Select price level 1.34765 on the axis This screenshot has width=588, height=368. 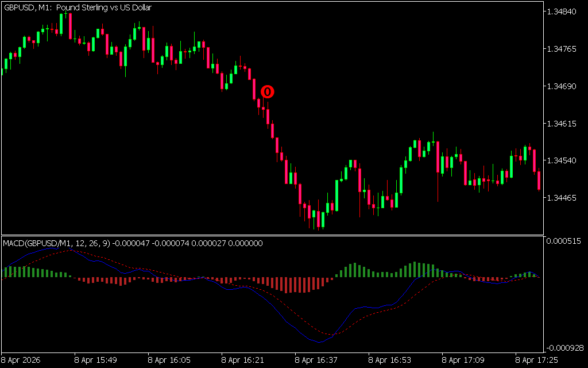pos(563,49)
